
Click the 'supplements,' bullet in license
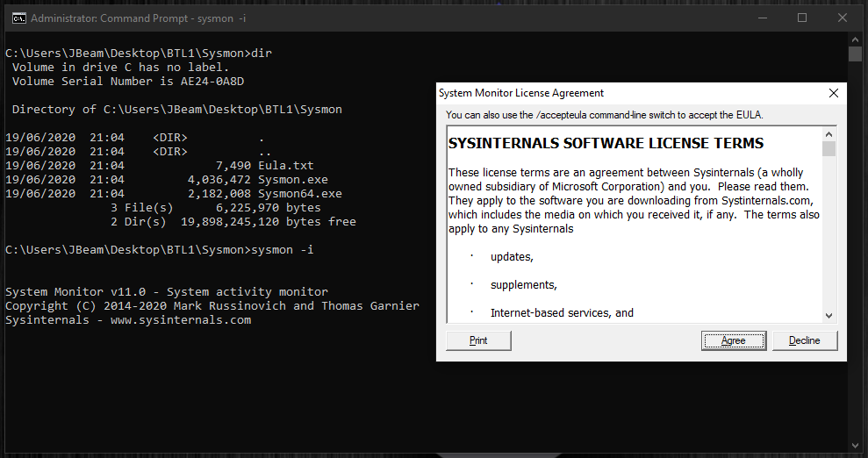524,285
